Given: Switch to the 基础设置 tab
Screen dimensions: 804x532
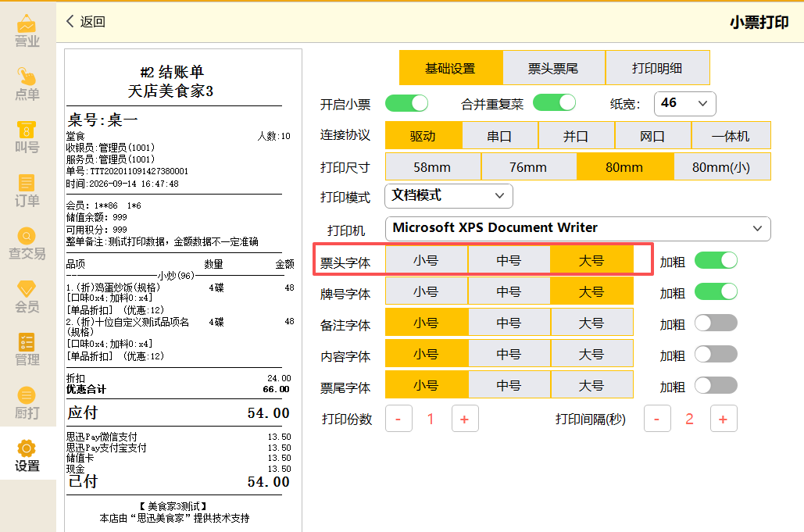Looking at the screenshot, I should [x=451, y=68].
